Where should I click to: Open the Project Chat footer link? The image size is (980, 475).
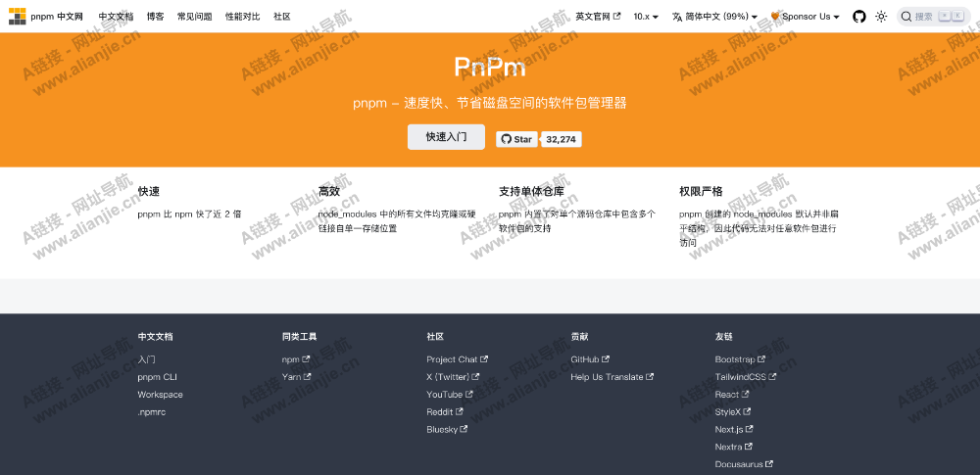(458, 359)
